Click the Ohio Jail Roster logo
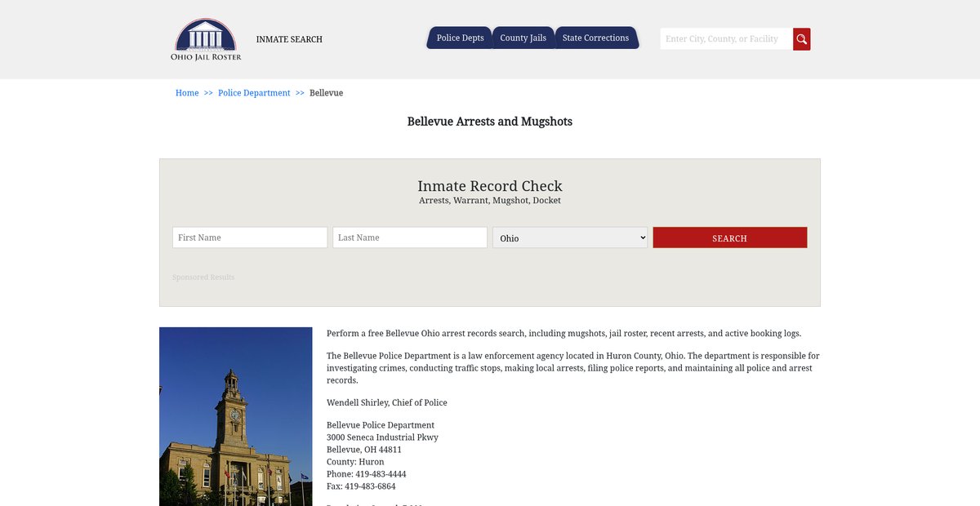The image size is (980, 506). [x=206, y=39]
